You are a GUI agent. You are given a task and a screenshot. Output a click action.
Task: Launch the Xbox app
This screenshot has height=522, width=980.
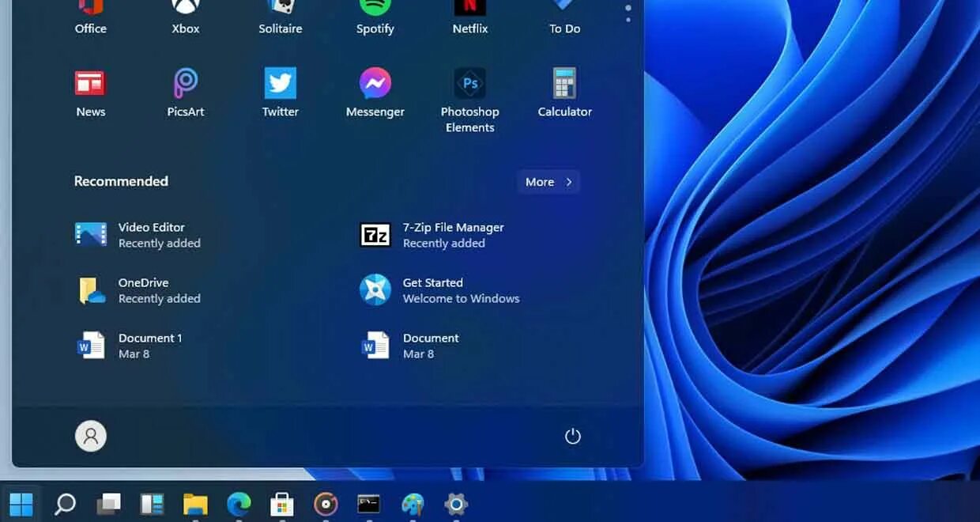[186, 17]
